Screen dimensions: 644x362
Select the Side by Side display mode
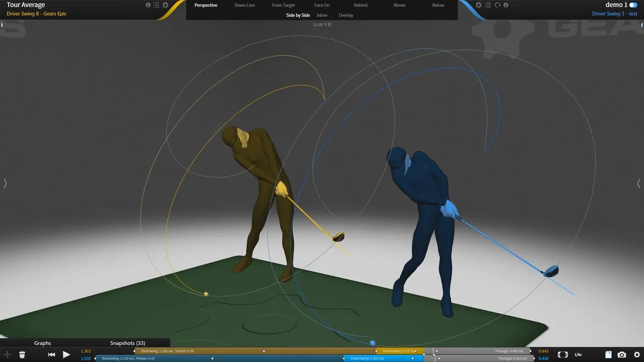click(x=298, y=15)
